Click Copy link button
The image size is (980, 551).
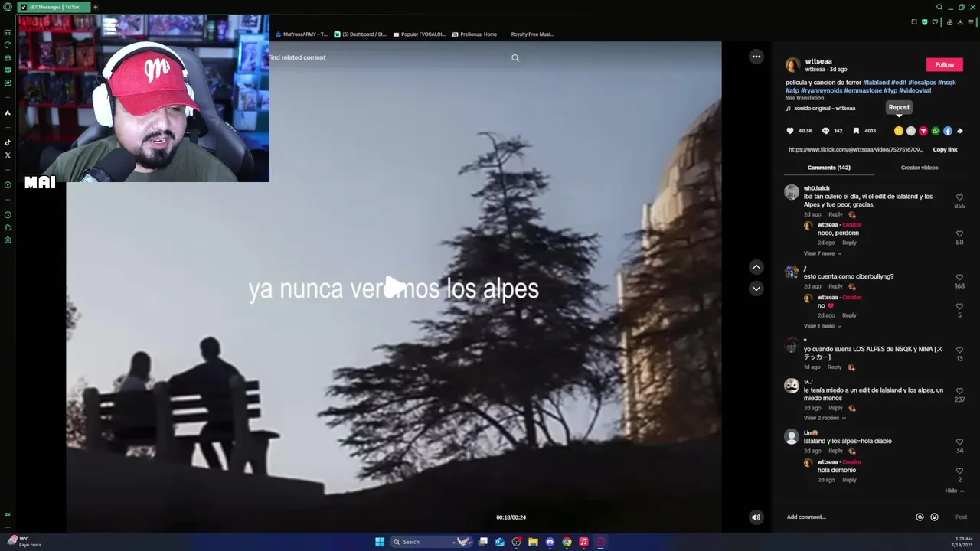(x=945, y=150)
